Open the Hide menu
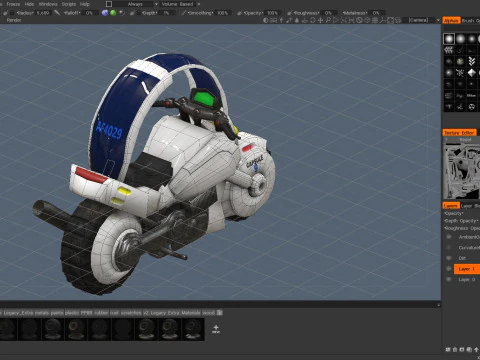This screenshot has width=480, height=360. tap(29, 4)
